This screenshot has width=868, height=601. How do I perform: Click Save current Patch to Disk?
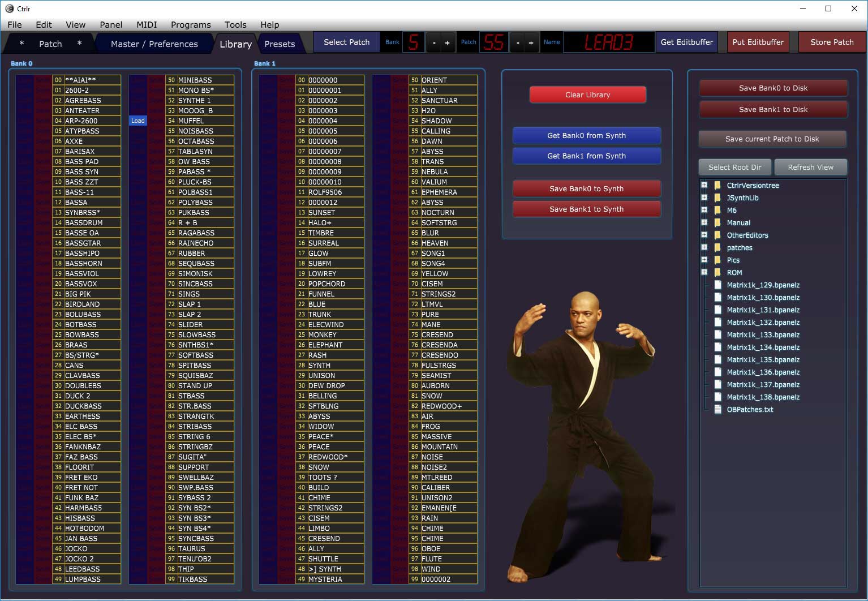(772, 139)
